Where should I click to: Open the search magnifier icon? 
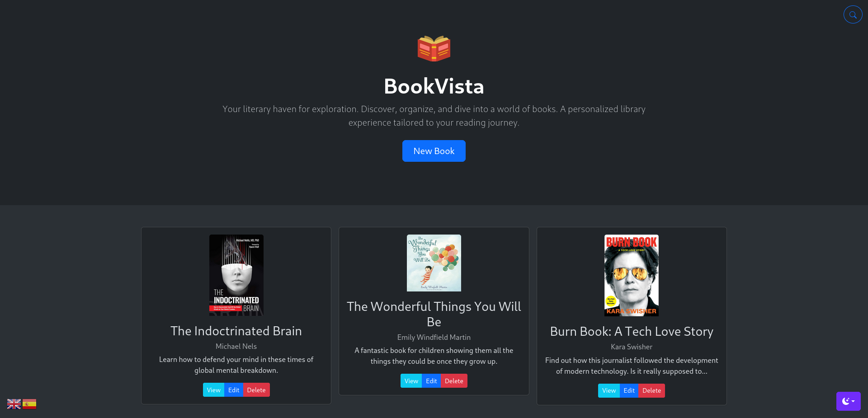coord(853,14)
